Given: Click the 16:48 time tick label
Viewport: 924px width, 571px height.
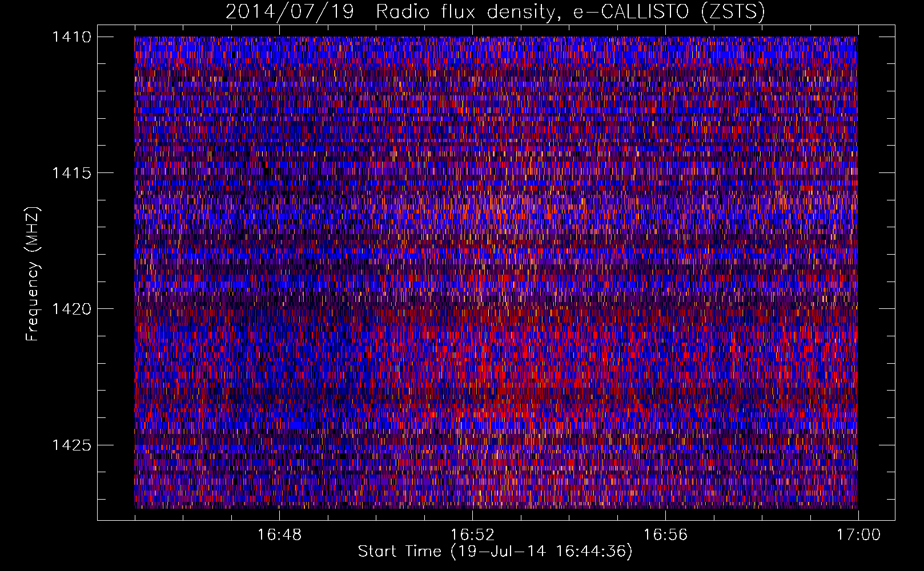Looking at the screenshot, I should pos(279,535).
